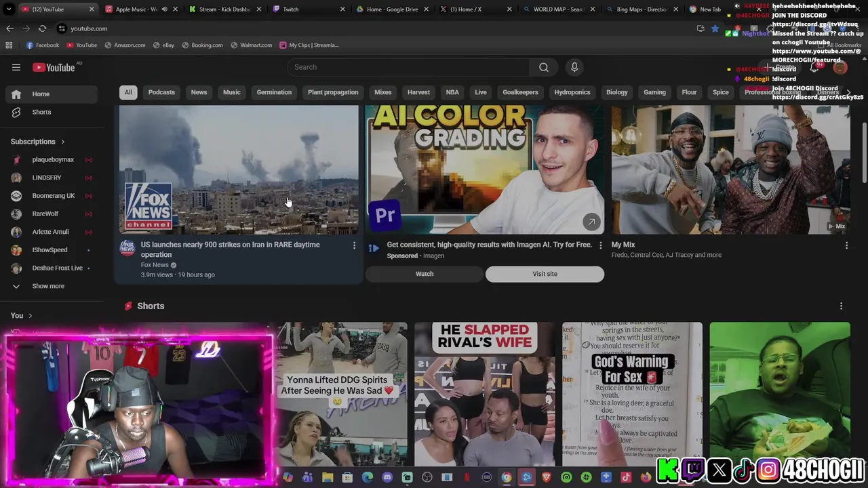Select the News filter chip
Viewport: 868px width, 488px height.
[199, 92]
